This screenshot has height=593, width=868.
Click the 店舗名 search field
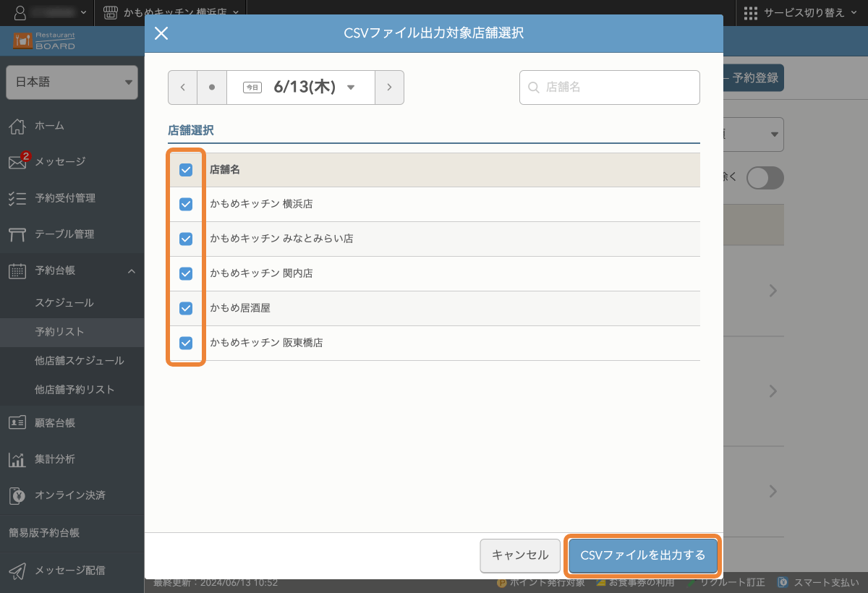click(610, 88)
